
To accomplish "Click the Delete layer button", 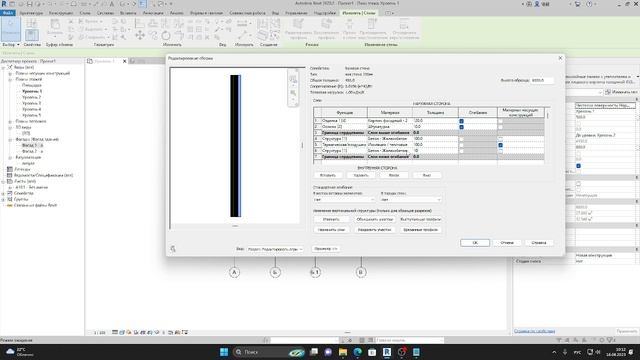I will (361, 175).
